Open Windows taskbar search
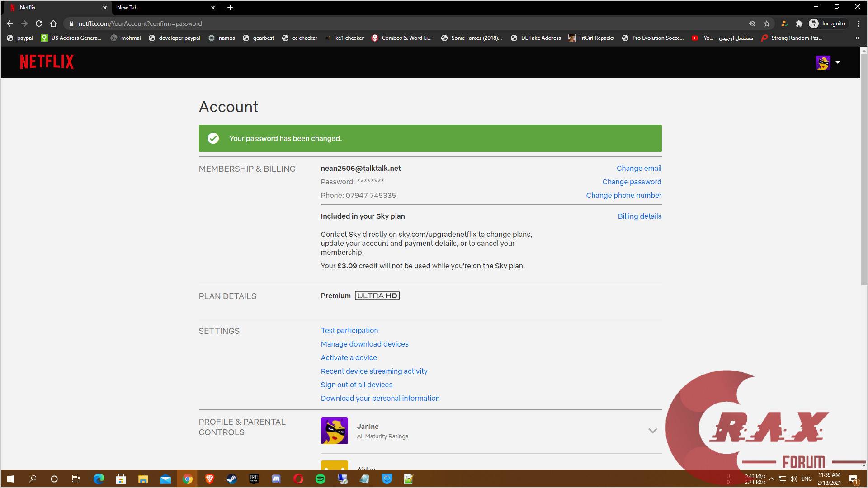 point(33,479)
